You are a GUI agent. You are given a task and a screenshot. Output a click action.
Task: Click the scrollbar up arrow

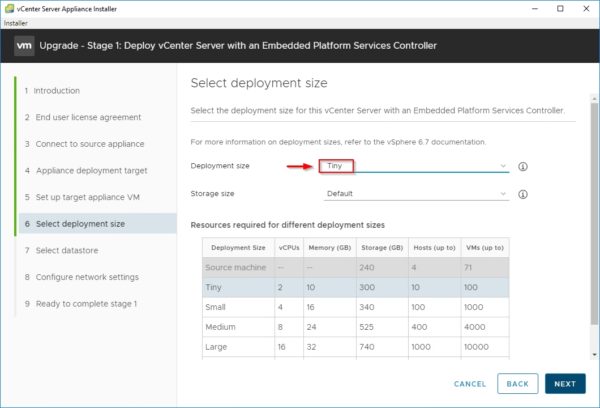pyautogui.click(x=594, y=99)
